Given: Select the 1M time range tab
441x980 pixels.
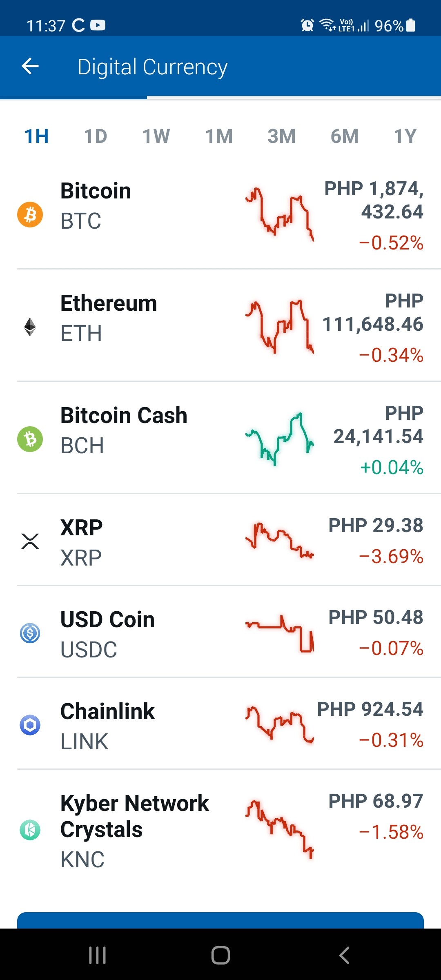Looking at the screenshot, I should pos(219,136).
